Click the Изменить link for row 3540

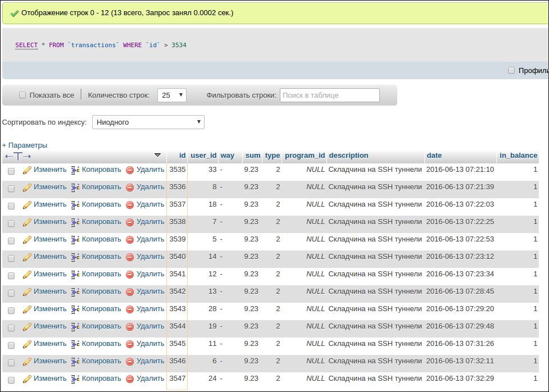[50, 257]
